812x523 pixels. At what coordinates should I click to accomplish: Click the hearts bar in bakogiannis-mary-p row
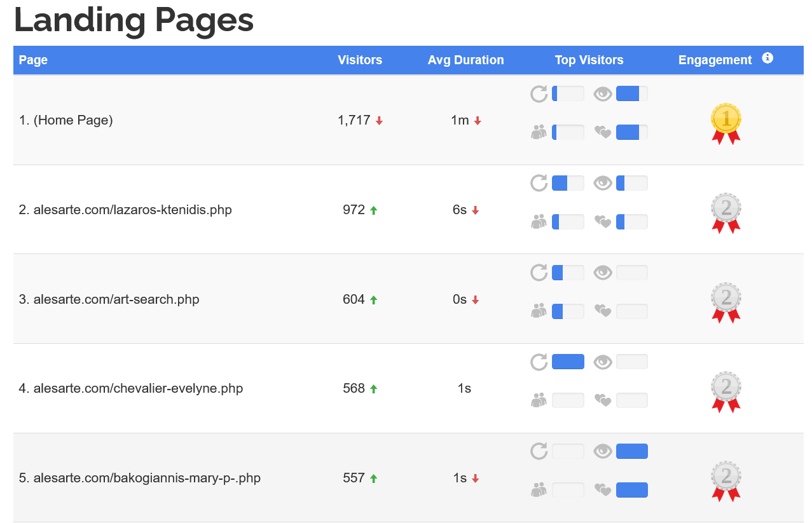631,490
